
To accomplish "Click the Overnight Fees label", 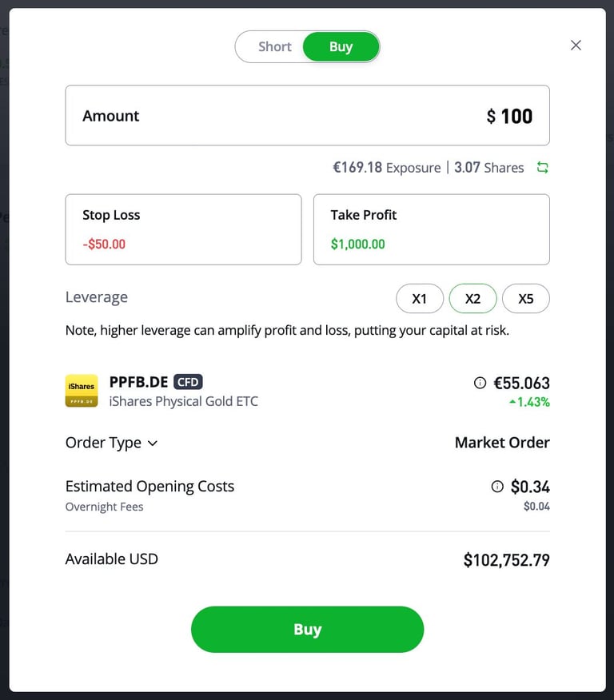I will tap(104, 507).
